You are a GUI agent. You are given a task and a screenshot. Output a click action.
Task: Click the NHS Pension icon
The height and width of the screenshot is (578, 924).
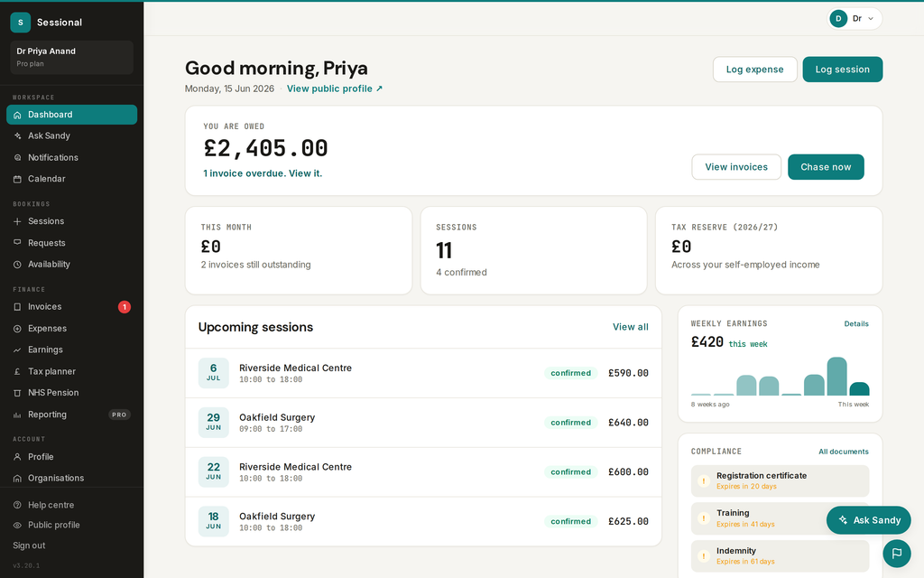pos(17,393)
